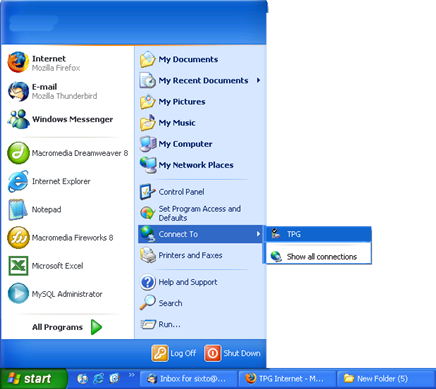Viewport: 436px width, 389px height.
Task: Switch to New Folder (5) taskbar button
Action: [x=386, y=379]
